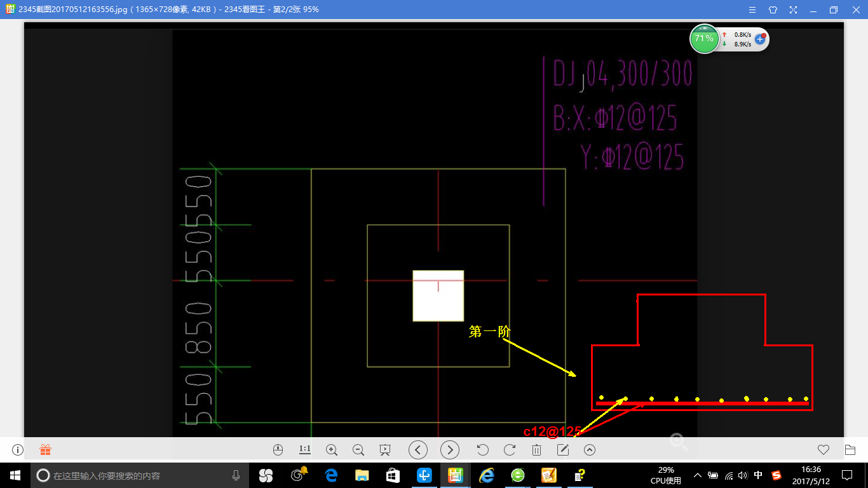This screenshot has width=868, height=488.
Task: Show image at 1:1 actual size
Action: [x=304, y=449]
